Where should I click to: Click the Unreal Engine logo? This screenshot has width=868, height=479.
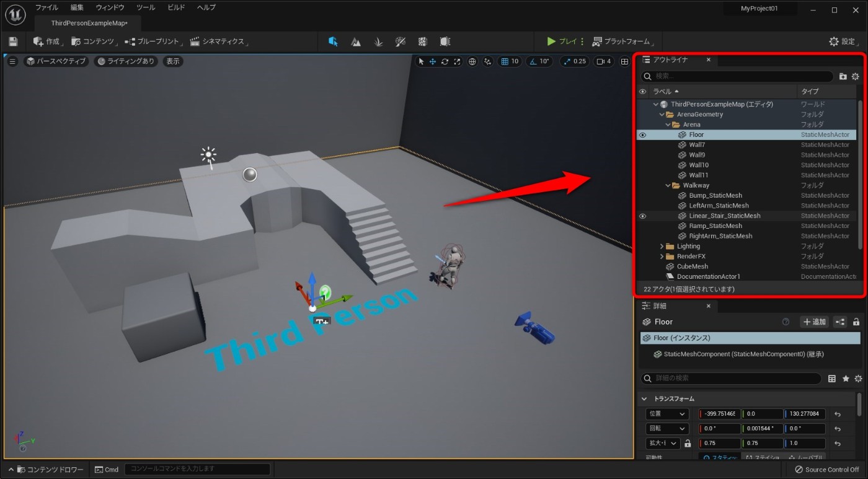pyautogui.click(x=15, y=15)
